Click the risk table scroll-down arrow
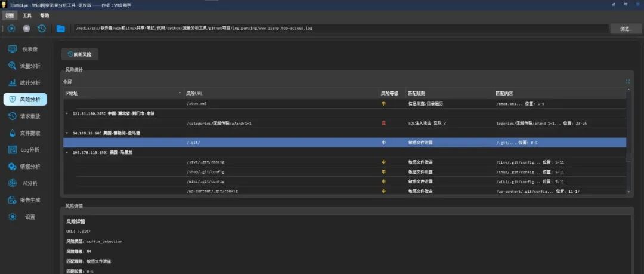The image size is (644, 274). pos(628,192)
